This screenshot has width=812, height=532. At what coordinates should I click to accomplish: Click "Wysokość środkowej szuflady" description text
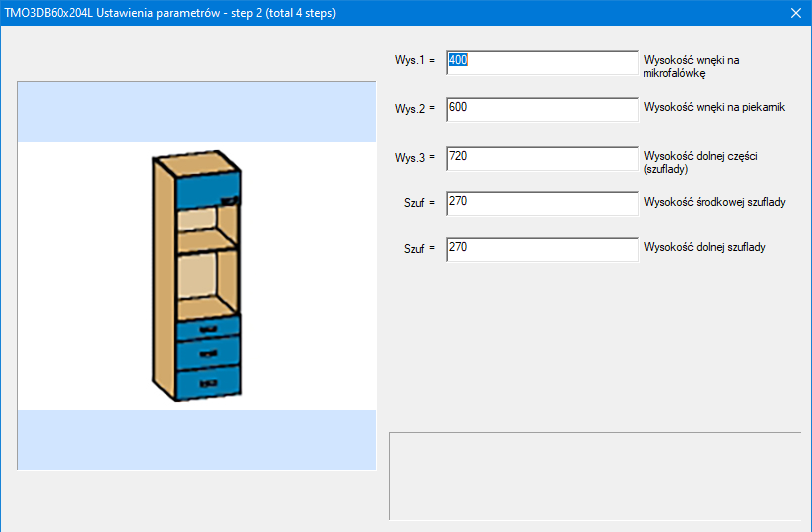(714, 202)
